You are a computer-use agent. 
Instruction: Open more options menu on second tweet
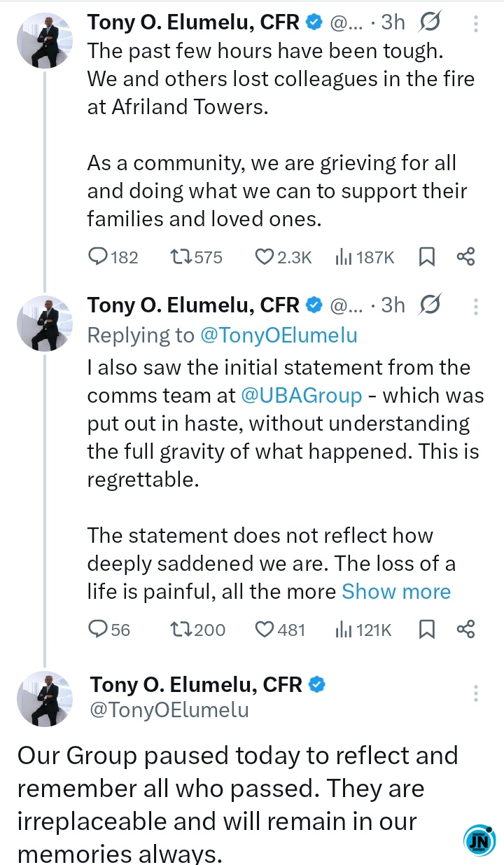tap(475, 307)
